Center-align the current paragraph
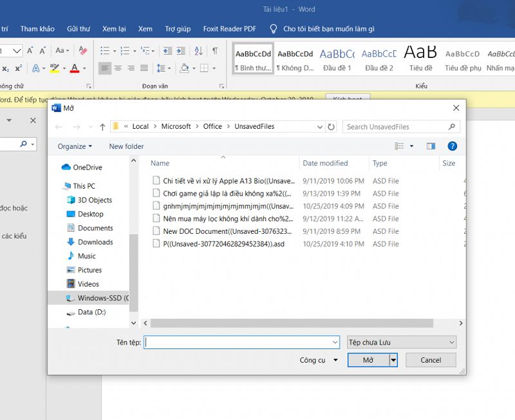The image size is (515, 420). (118, 68)
